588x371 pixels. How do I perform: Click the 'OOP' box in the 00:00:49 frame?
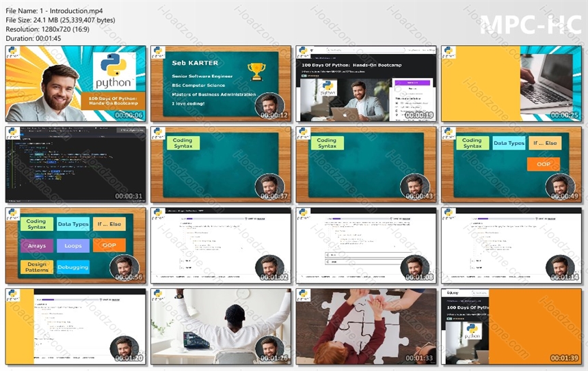544,164
